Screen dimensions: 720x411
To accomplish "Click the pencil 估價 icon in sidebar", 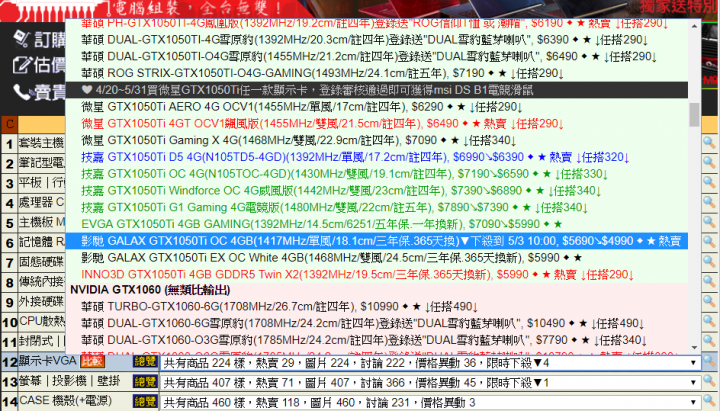I will click(x=21, y=65).
